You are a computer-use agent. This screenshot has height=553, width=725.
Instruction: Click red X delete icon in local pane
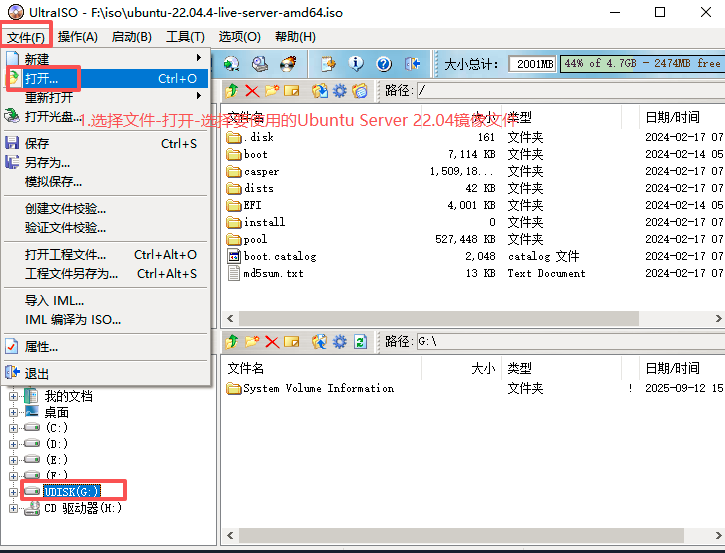tap(272, 342)
